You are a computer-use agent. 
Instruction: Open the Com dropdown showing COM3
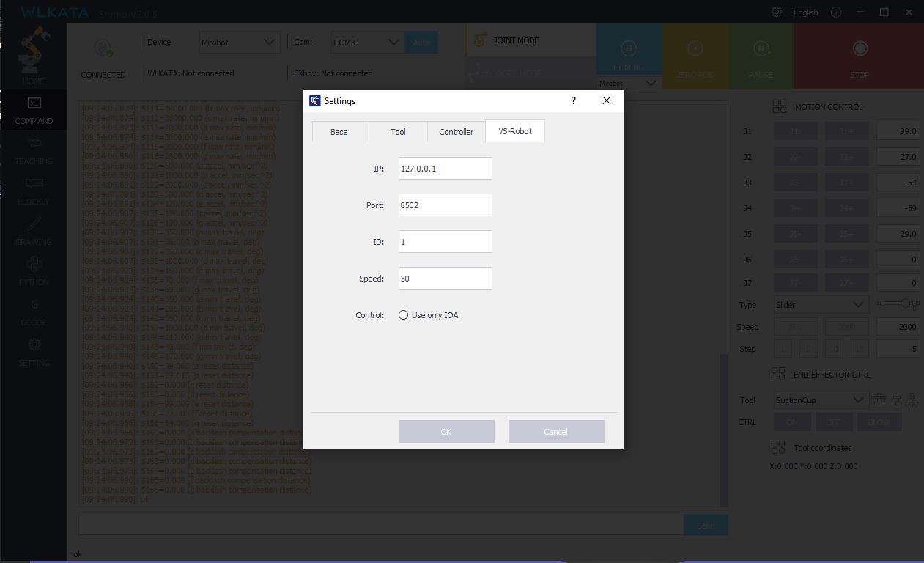tap(367, 43)
